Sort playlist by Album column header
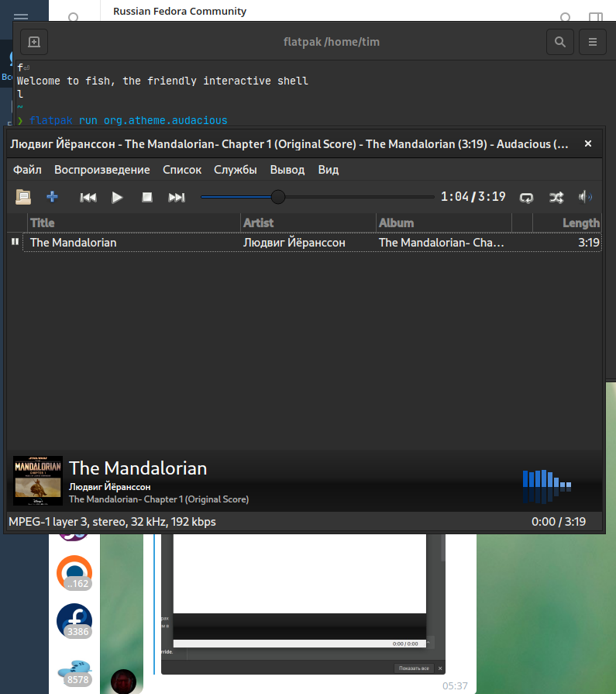Viewport: 616px width, 694px height. [x=443, y=223]
